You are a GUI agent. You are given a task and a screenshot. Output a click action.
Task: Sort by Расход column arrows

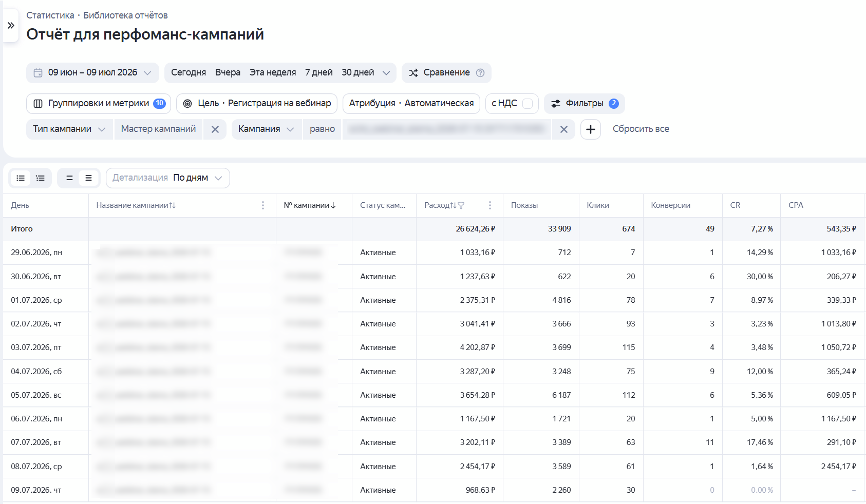454,205
